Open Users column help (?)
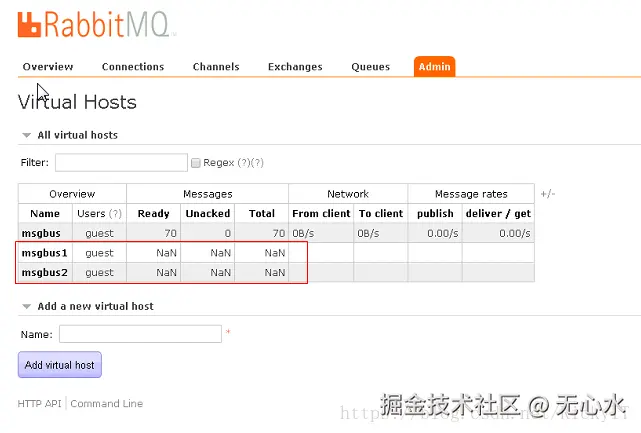 tap(116, 213)
